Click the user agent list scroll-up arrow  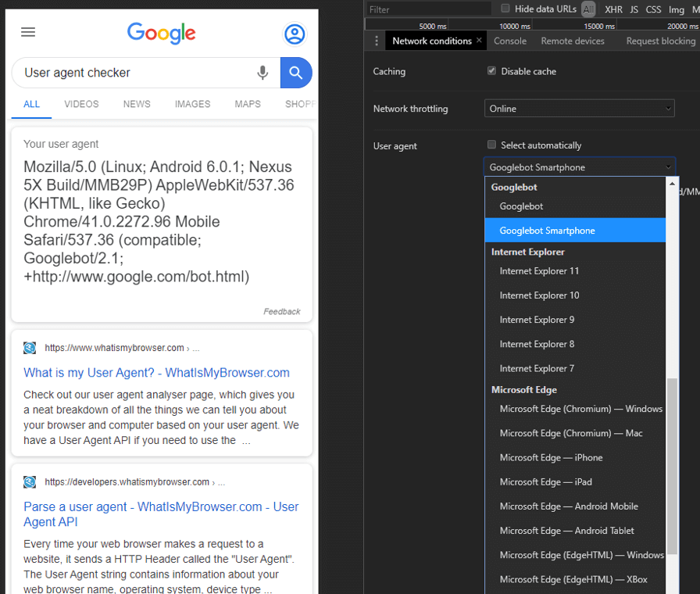[672, 184]
